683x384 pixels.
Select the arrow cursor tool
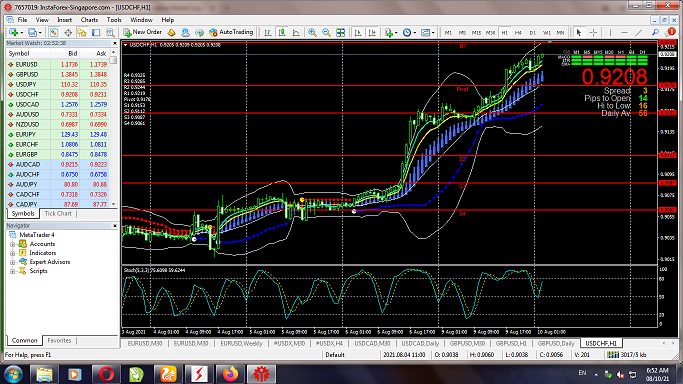[579, 32]
